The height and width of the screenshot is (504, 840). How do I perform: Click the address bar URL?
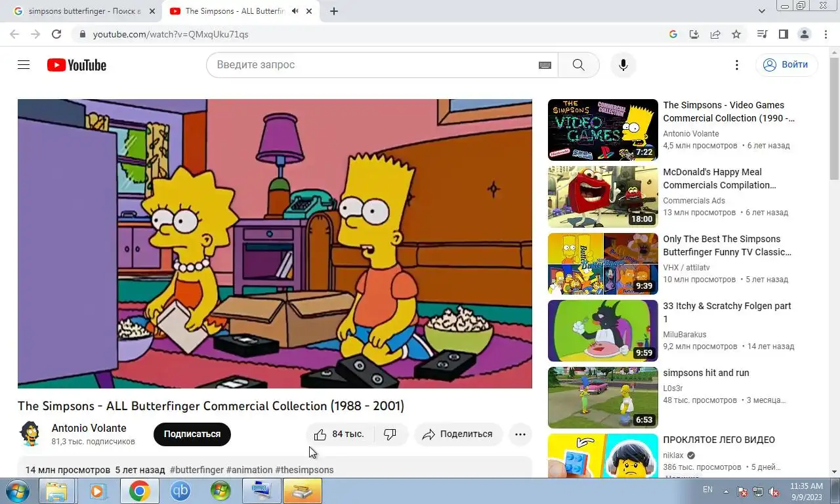(x=171, y=34)
